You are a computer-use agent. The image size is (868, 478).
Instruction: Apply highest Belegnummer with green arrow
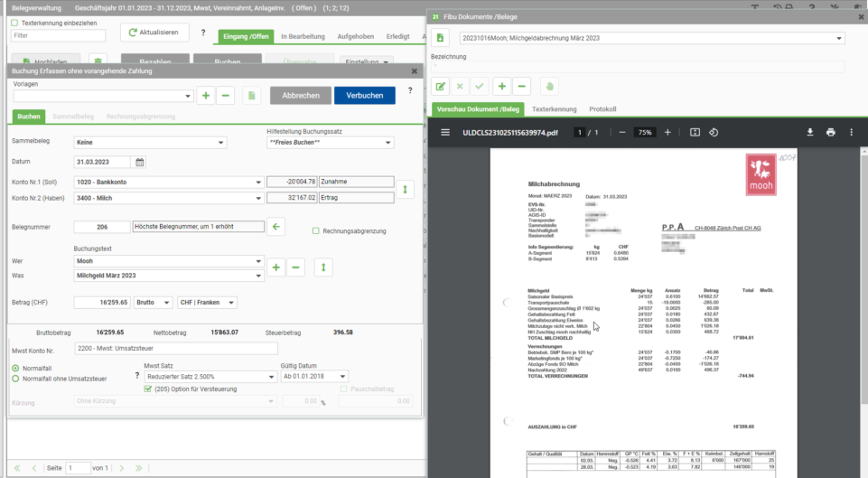click(x=275, y=227)
